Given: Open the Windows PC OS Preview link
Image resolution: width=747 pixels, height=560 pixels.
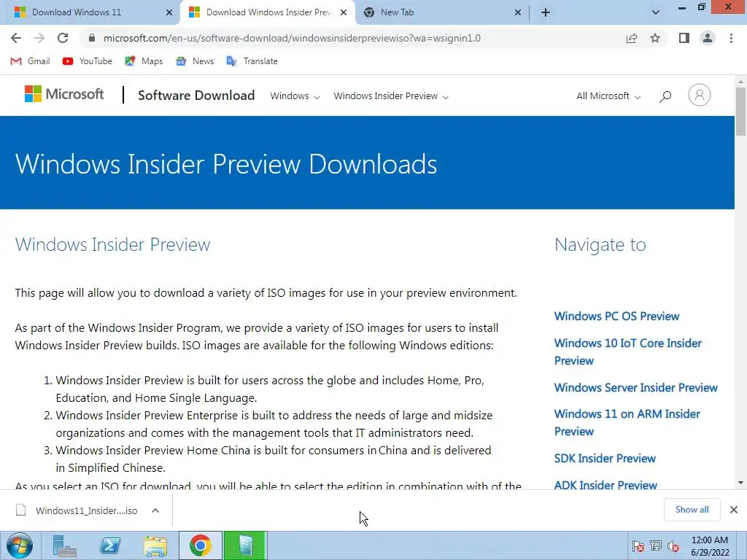Looking at the screenshot, I should 616,316.
